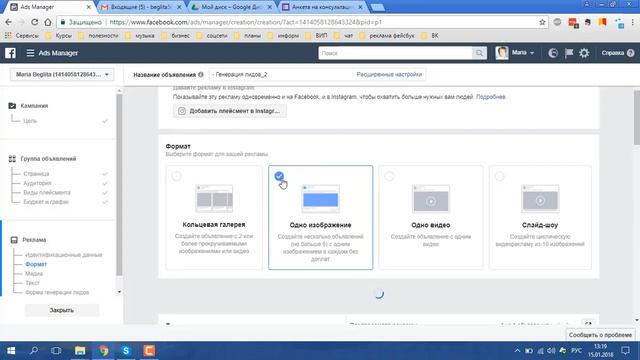Click the Facebook logo icon

tap(10, 53)
